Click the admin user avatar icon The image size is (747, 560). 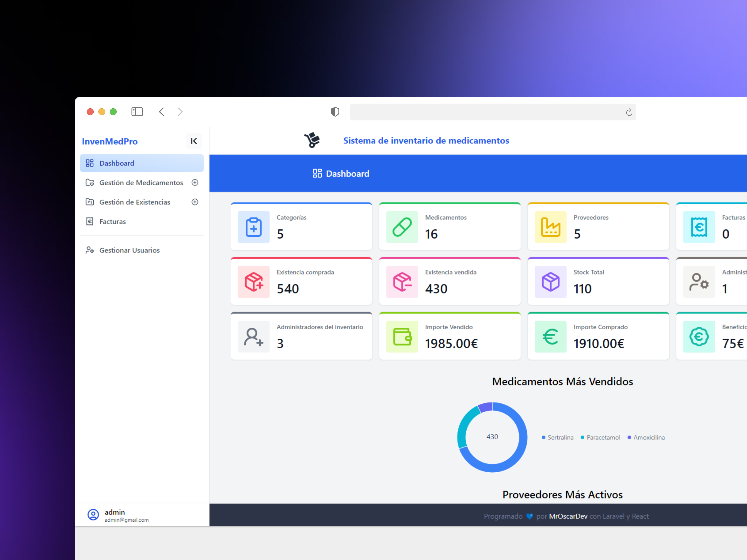tap(93, 515)
